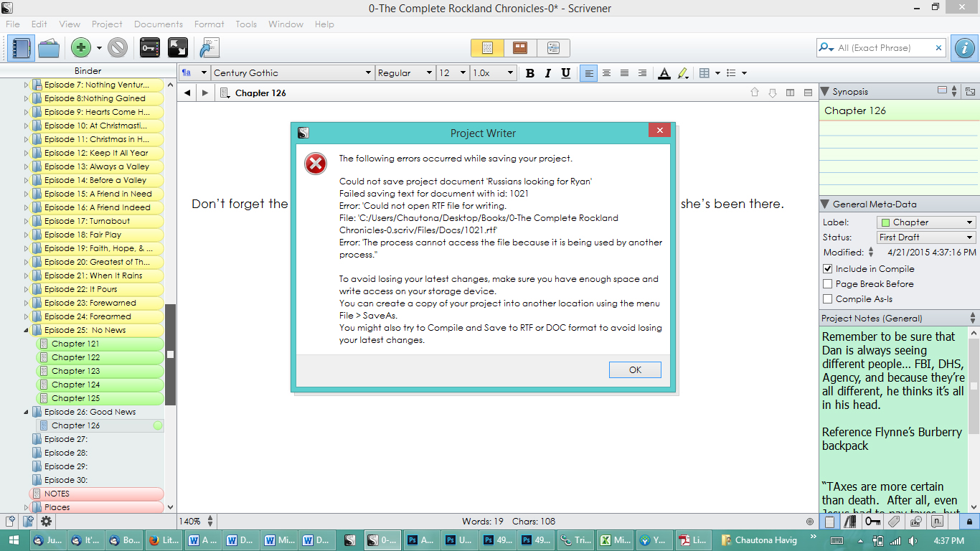Toggle the Binder panel icon
The height and width of the screenshot is (551, 980).
point(20,48)
